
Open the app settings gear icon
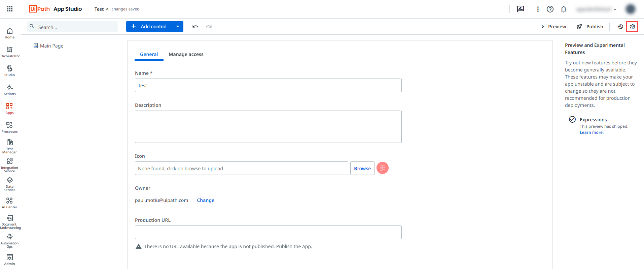(x=632, y=27)
